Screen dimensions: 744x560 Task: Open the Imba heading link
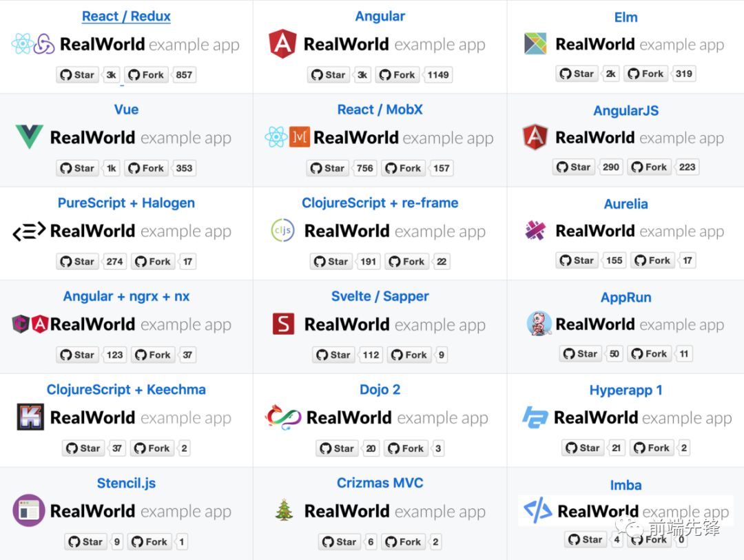(626, 486)
